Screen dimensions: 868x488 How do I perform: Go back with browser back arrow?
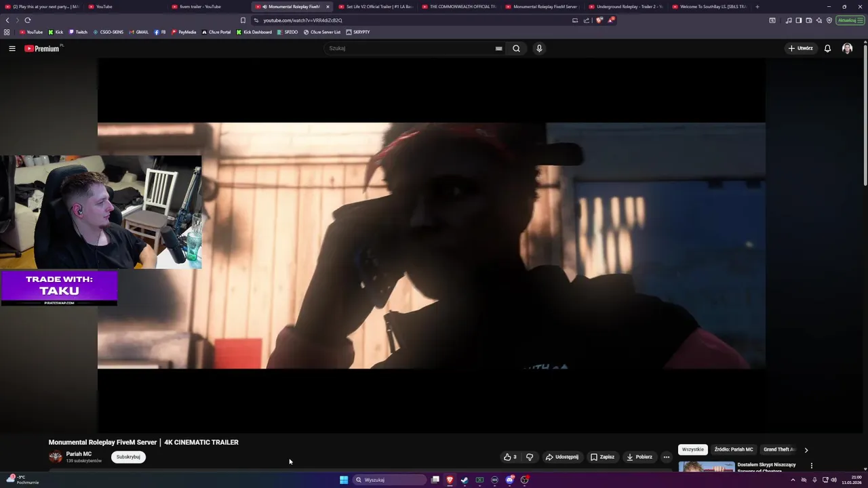point(7,20)
